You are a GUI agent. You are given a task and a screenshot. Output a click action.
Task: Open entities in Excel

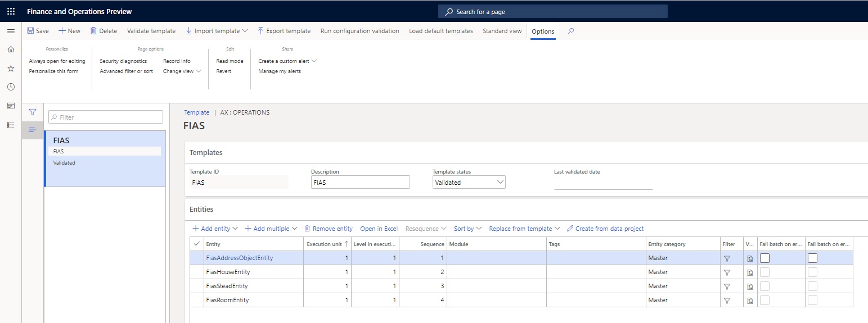(379, 229)
